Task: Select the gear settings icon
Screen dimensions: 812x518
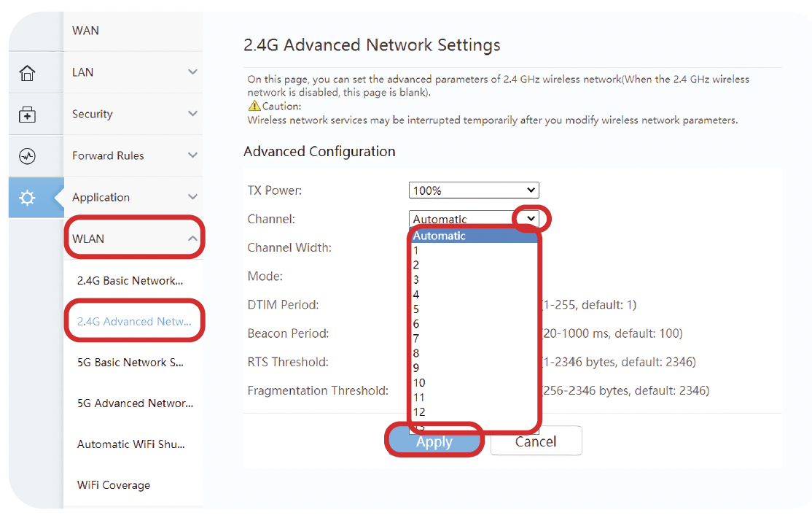Action: [27, 198]
